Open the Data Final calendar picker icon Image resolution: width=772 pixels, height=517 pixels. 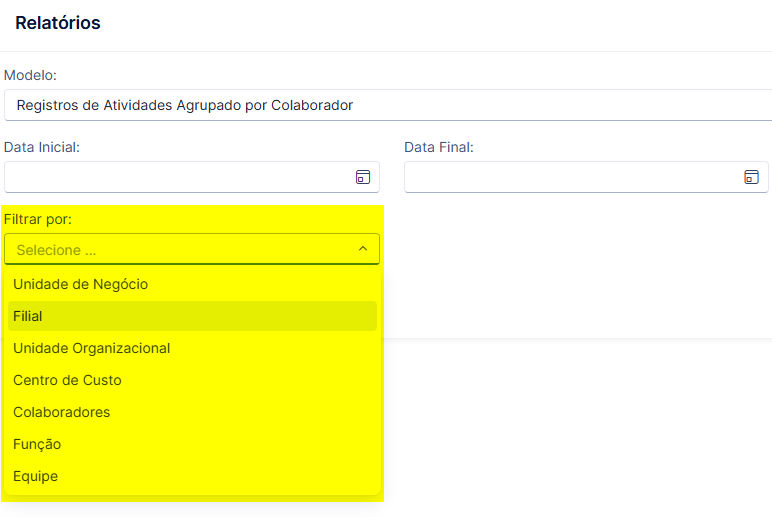click(x=751, y=177)
